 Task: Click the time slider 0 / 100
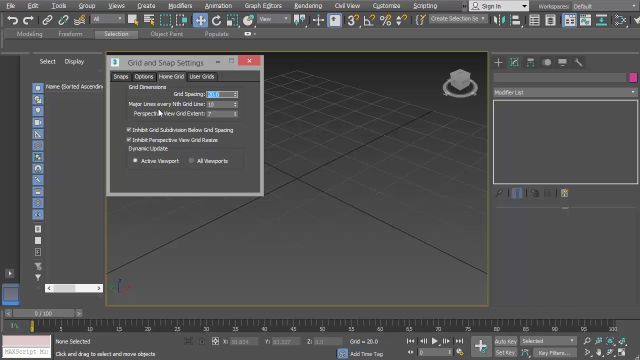(43, 313)
